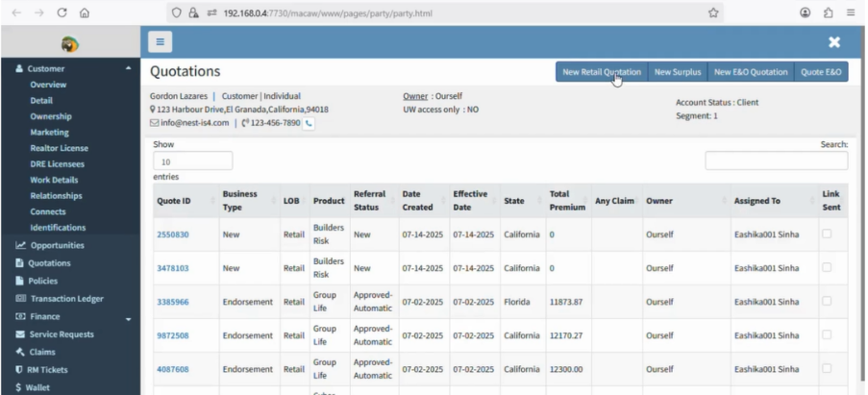Tick Link Sent checkbox for quote 2550830

pos(827,235)
